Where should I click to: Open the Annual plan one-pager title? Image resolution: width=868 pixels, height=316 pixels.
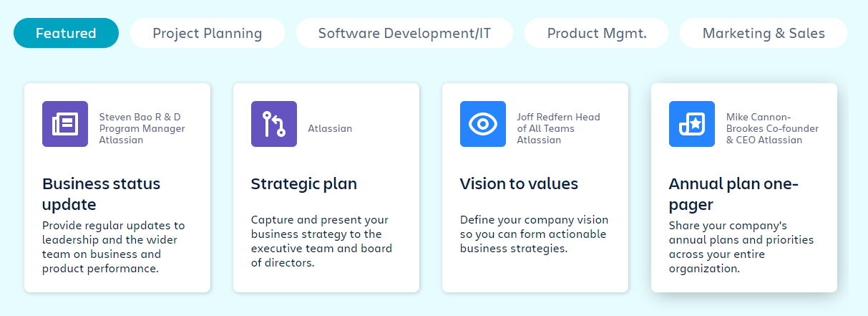pos(733,193)
